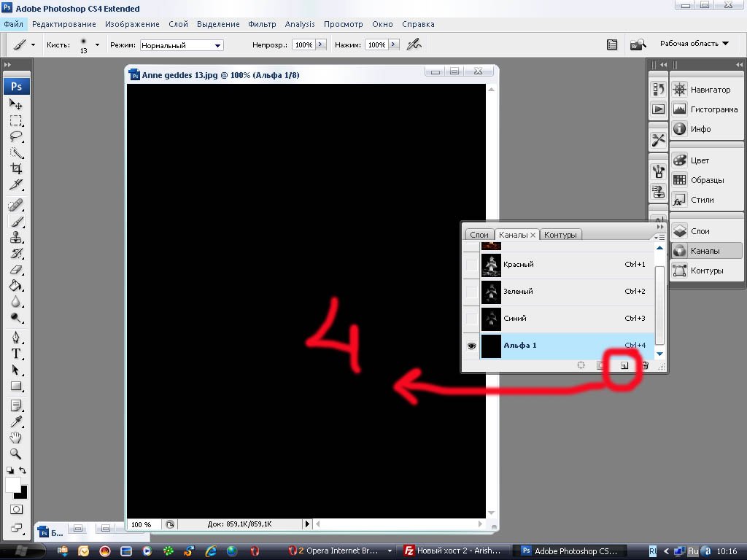Load channel as selection icon
This screenshot has width=747, height=560.
coord(581,365)
